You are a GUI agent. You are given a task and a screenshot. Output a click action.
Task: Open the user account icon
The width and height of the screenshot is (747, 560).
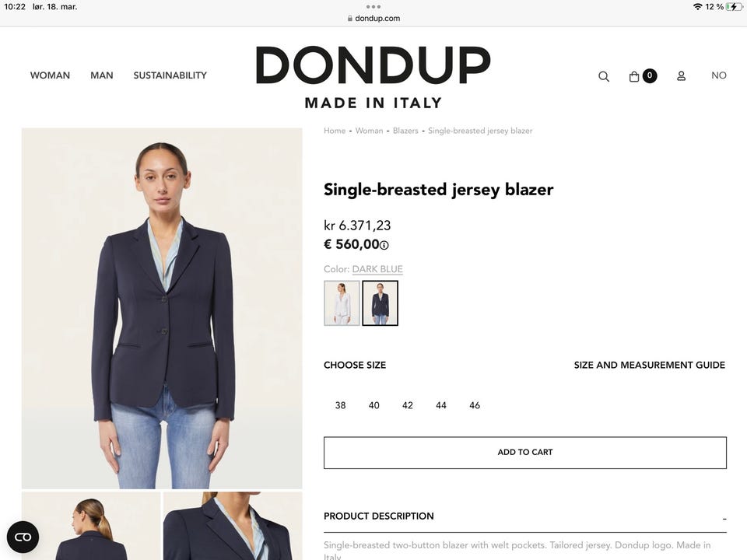[x=682, y=75]
